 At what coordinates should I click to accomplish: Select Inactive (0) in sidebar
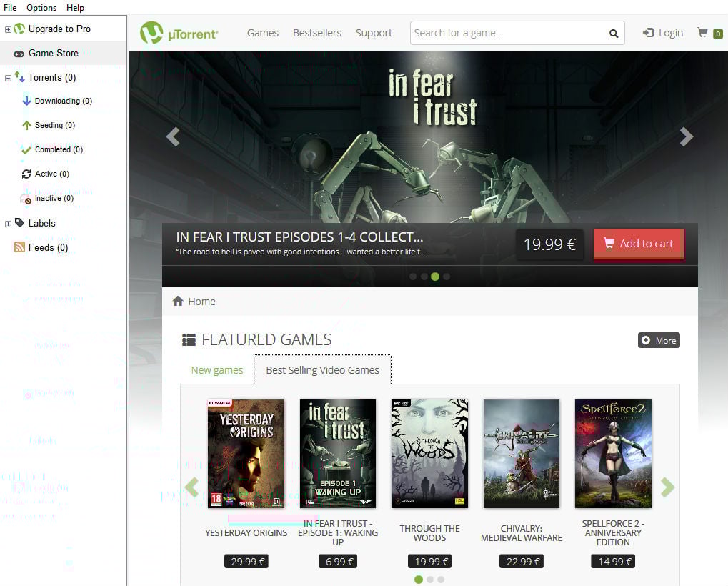click(54, 198)
